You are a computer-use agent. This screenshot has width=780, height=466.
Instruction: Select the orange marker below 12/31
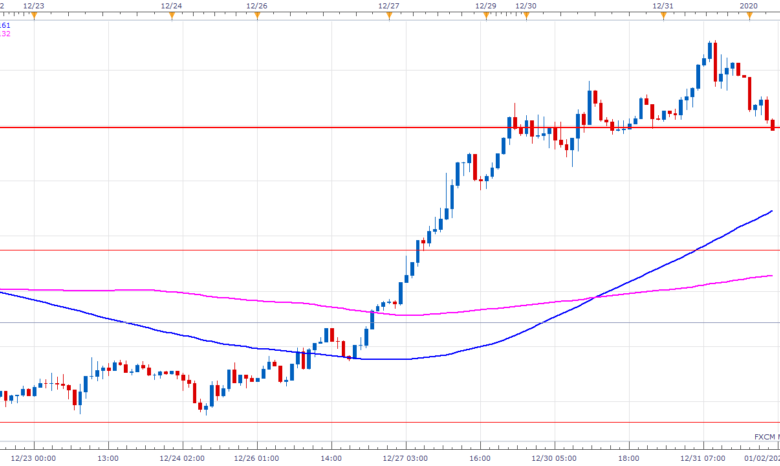663,16
